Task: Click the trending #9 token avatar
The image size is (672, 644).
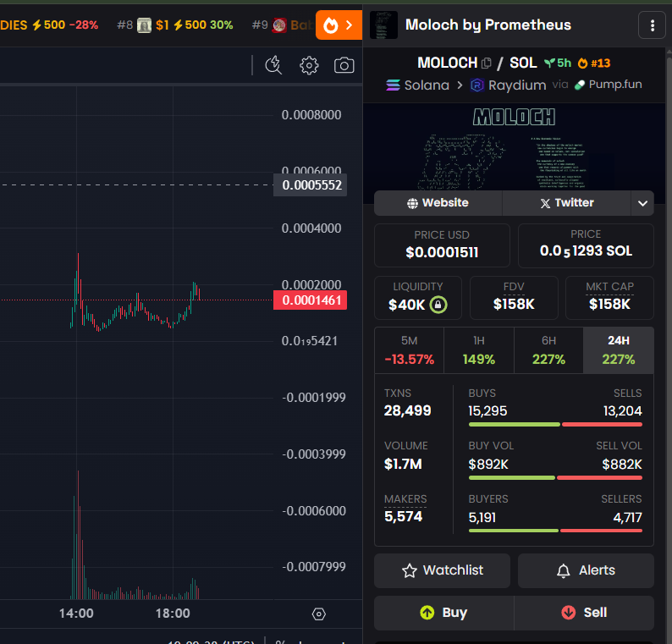Action: point(279,25)
